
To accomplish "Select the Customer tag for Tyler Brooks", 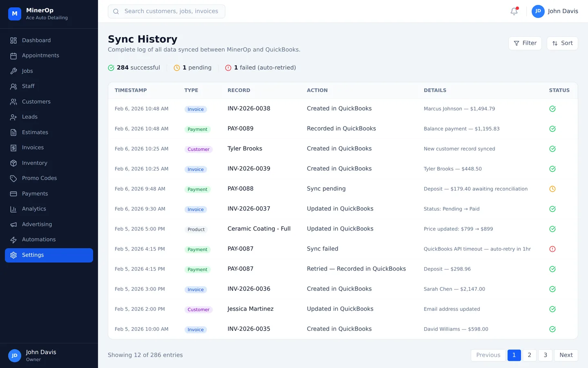I will pos(198,149).
